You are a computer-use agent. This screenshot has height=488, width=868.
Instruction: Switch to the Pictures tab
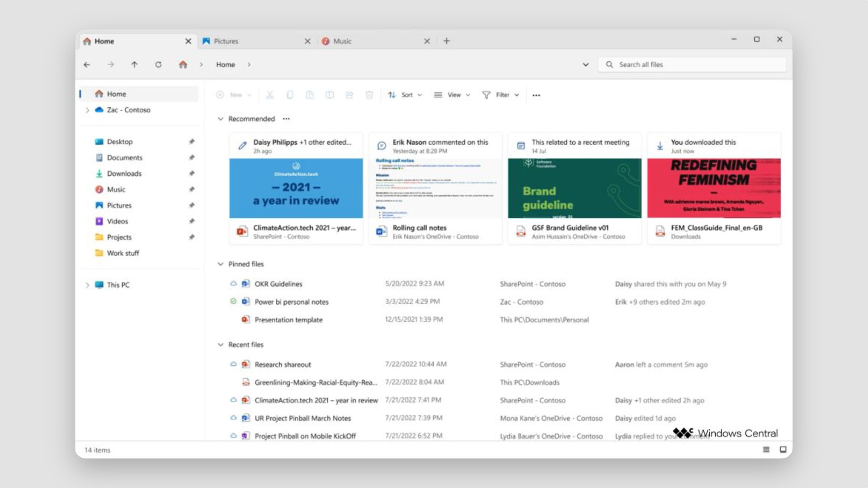(256, 41)
